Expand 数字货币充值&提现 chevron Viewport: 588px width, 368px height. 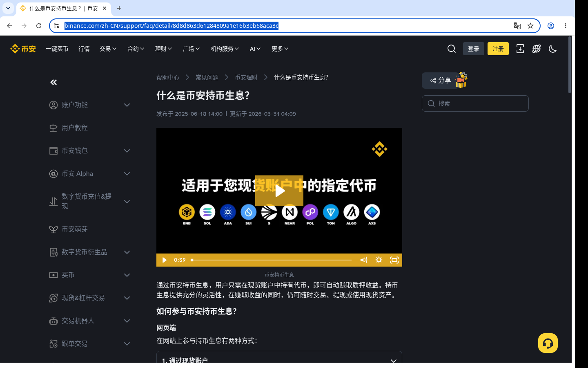click(127, 202)
